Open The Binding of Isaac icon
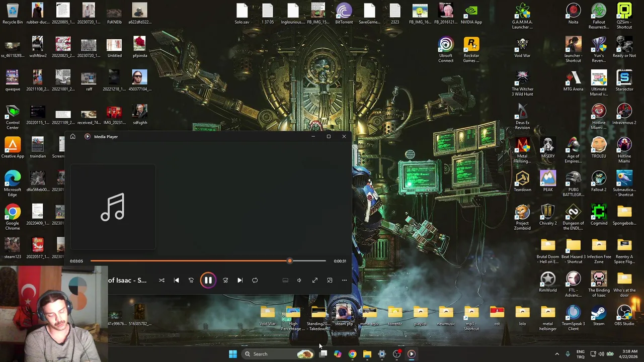The image size is (644, 362). tap(599, 285)
